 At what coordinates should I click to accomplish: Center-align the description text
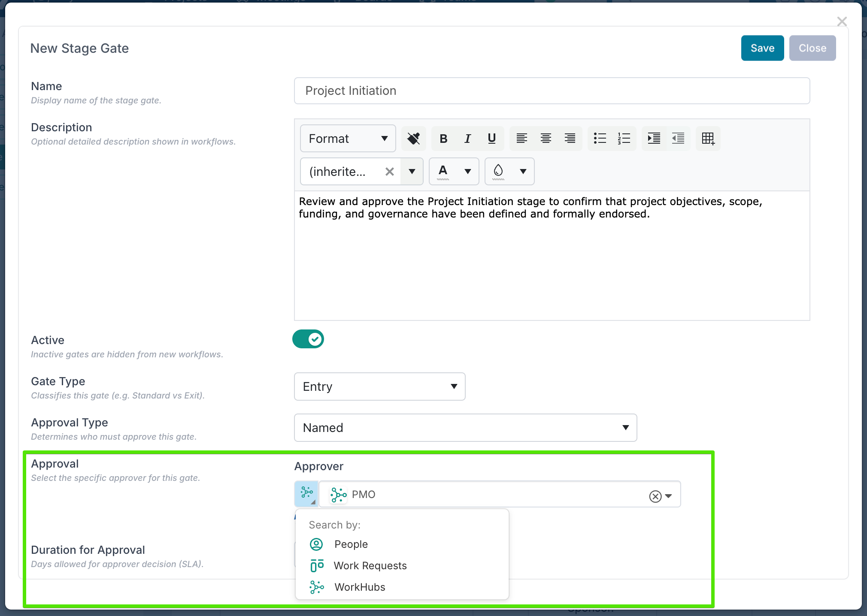[x=546, y=139]
